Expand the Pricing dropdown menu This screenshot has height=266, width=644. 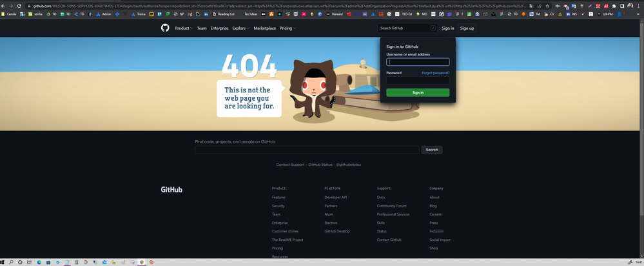288,28
